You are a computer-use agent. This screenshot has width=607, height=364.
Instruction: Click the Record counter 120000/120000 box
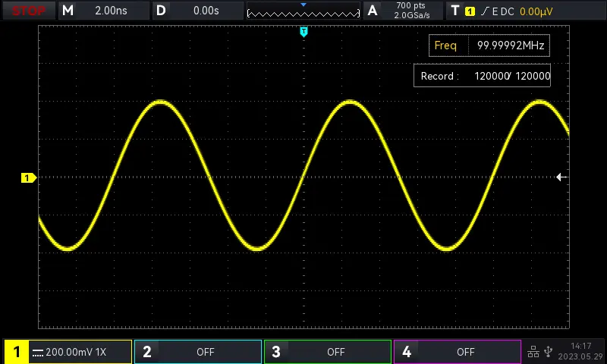482,76
